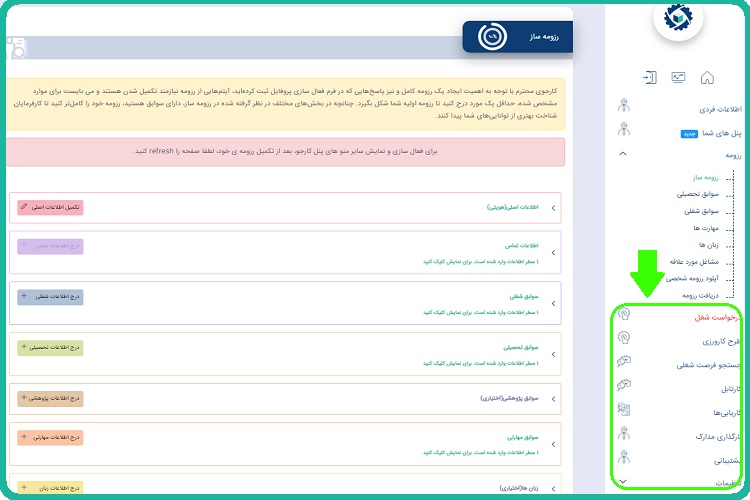Select رزومه ساز in sidebar submenu
This screenshot has height=500, width=750.
click(x=706, y=178)
